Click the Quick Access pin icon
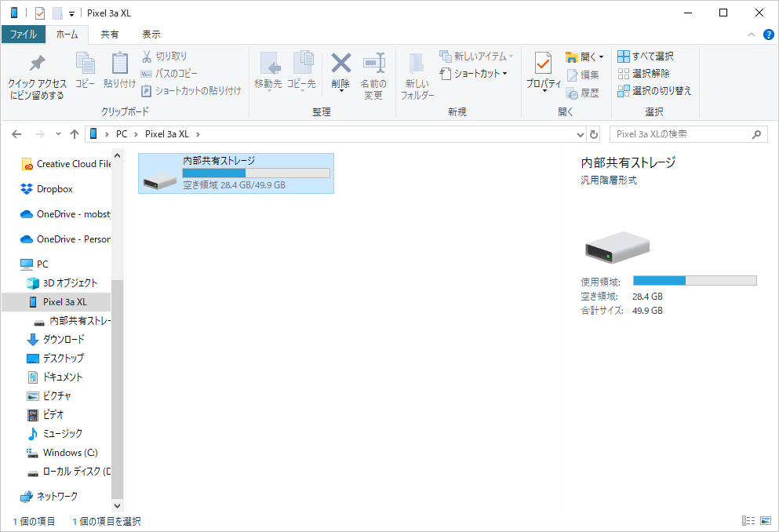 [x=37, y=64]
